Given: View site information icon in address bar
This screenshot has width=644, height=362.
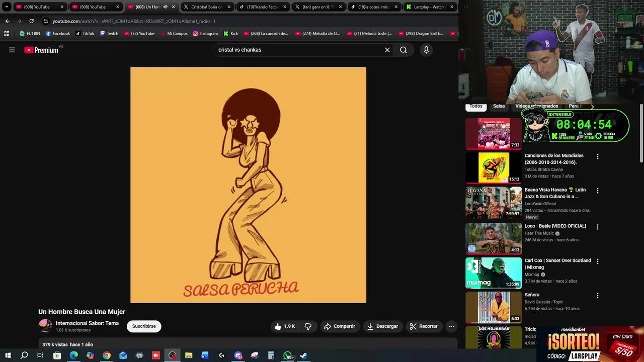Looking at the screenshot, I should [46, 21].
